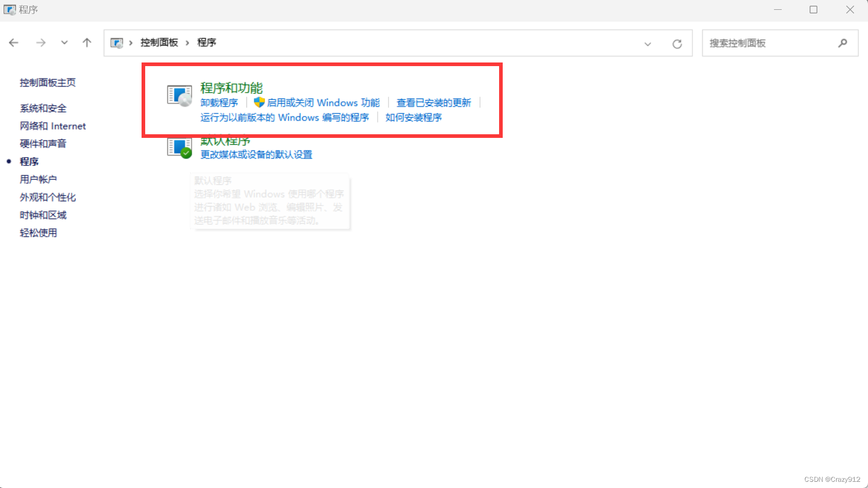
Task: Refresh the Control Panel view
Action: 677,44
